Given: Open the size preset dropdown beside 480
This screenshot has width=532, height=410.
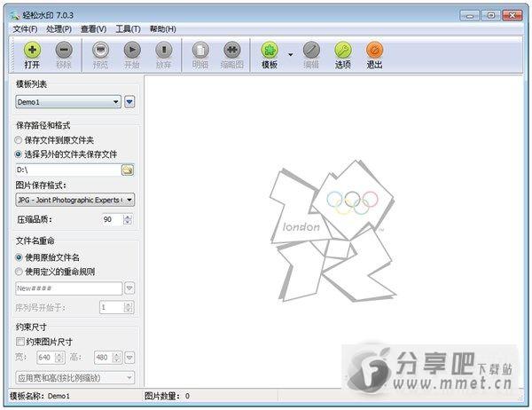Looking at the screenshot, I should 129,358.
